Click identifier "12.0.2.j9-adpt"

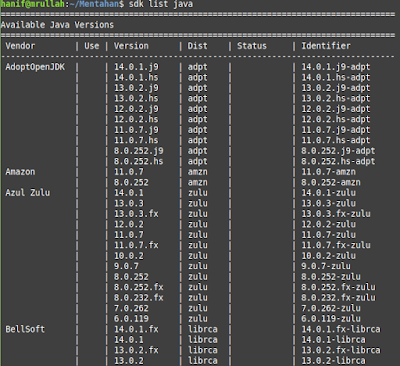pyautogui.click(x=336, y=109)
